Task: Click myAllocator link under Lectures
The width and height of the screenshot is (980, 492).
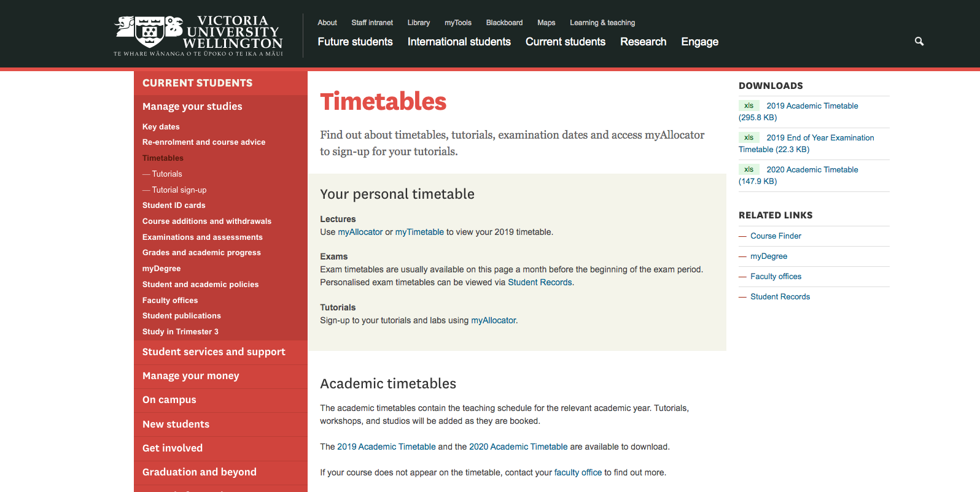Action: point(360,232)
